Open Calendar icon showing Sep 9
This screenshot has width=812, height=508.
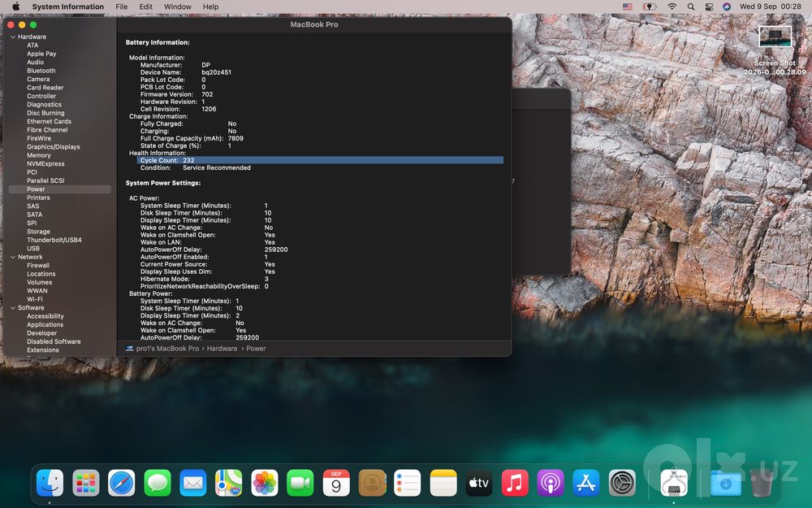(335, 483)
